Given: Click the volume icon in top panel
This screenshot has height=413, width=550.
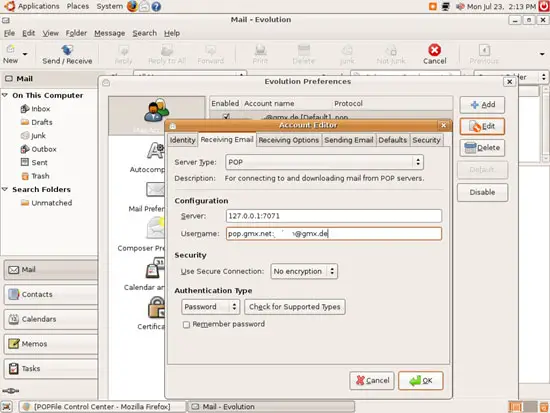Looking at the screenshot, I should [x=460, y=6].
